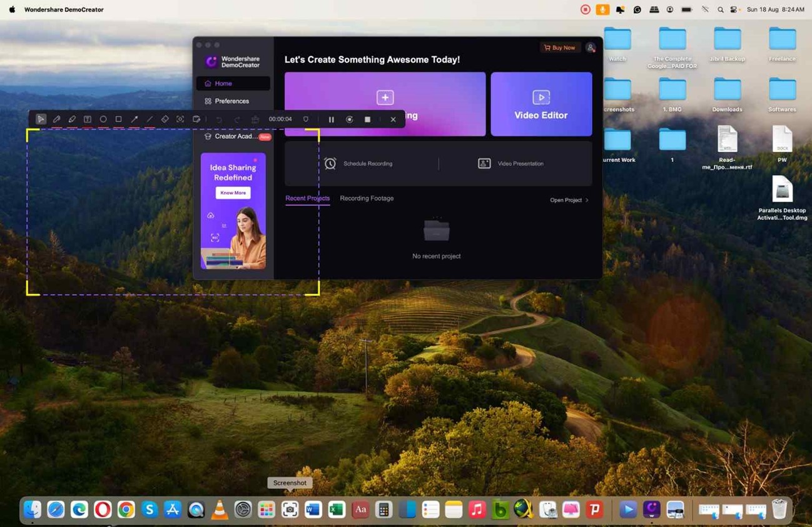Clear all annotations with trash icon
The height and width of the screenshot is (527, 812).
point(255,119)
